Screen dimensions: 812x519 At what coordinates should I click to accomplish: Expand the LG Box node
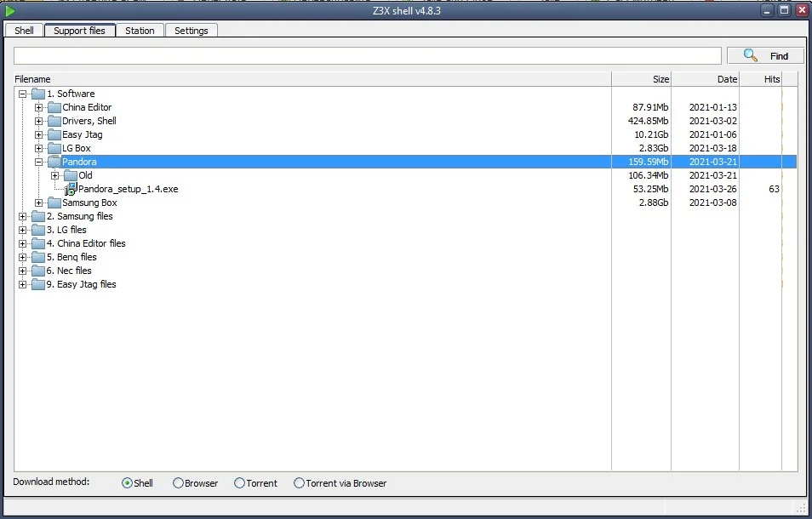pos(39,149)
